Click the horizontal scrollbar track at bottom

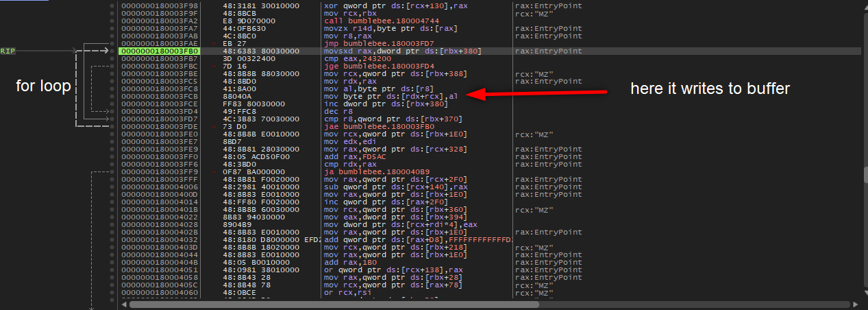click(x=489, y=305)
